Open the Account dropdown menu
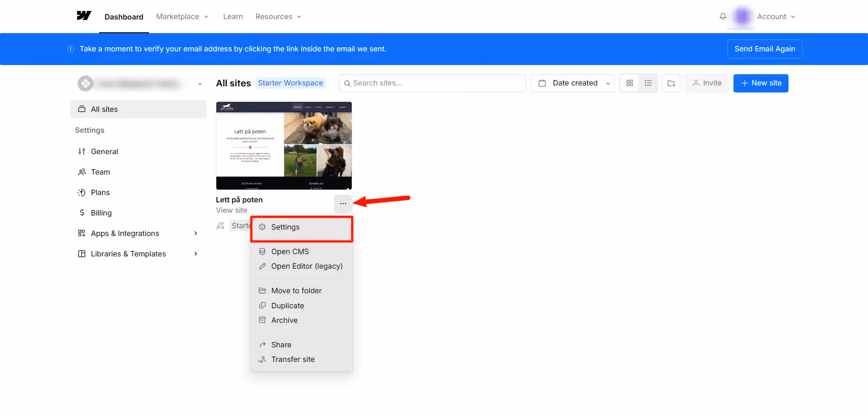This screenshot has width=868, height=416. [776, 16]
